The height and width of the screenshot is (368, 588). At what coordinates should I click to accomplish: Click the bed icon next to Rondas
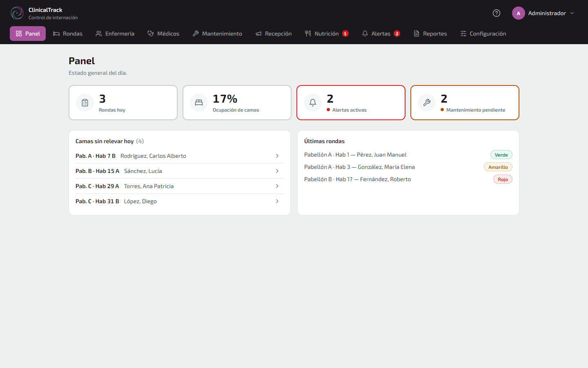click(56, 34)
